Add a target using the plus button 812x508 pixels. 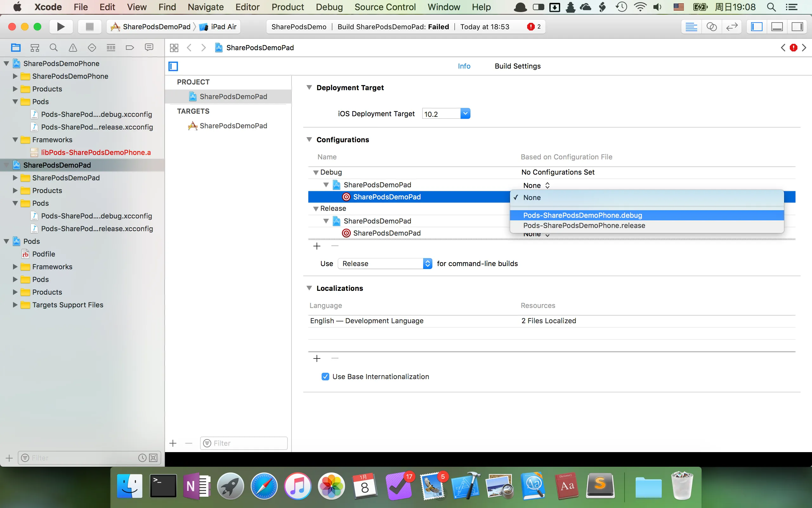tap(173, 443)
